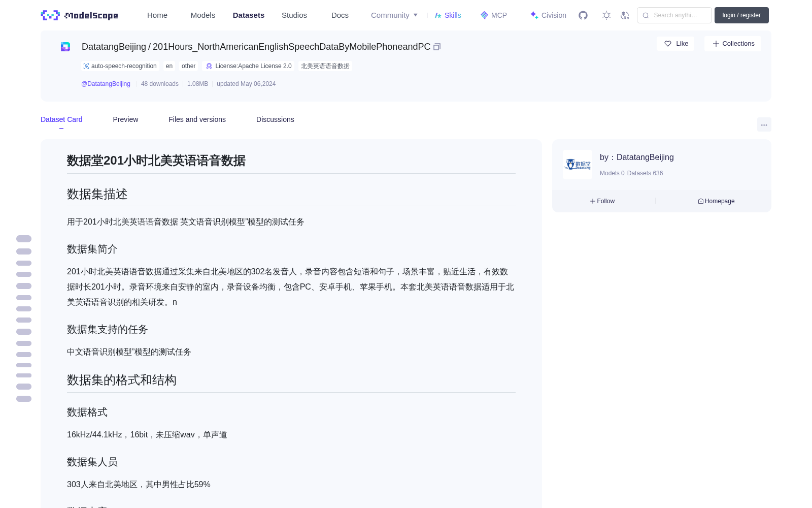Click the 数据集简介 heading
Screen dimensions: 812x508
[92, 249]
